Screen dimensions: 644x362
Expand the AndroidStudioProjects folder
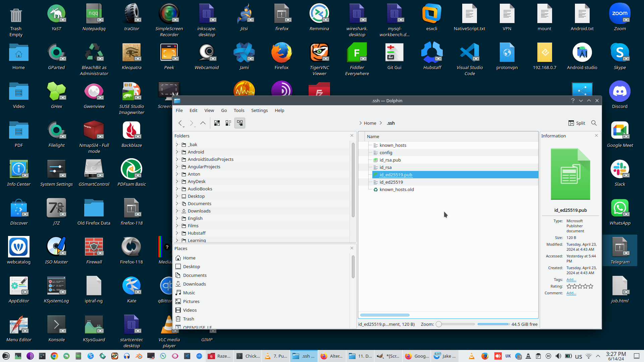(x=177, y=159)
